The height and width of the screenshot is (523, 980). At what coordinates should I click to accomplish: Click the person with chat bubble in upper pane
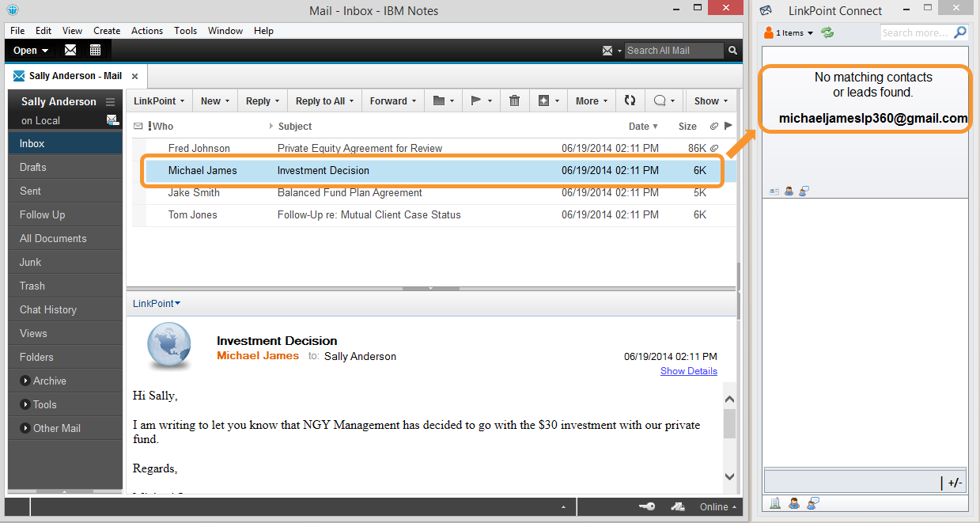803,191
